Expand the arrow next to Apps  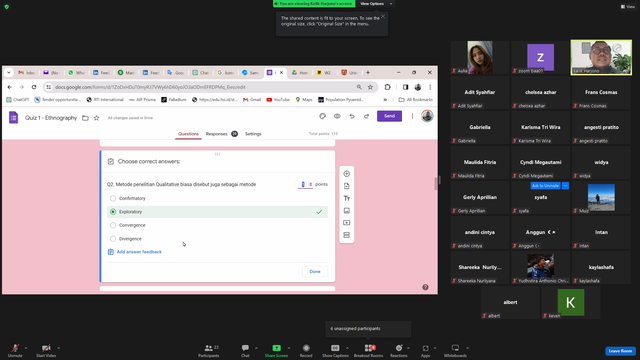(x=435, y=348)
